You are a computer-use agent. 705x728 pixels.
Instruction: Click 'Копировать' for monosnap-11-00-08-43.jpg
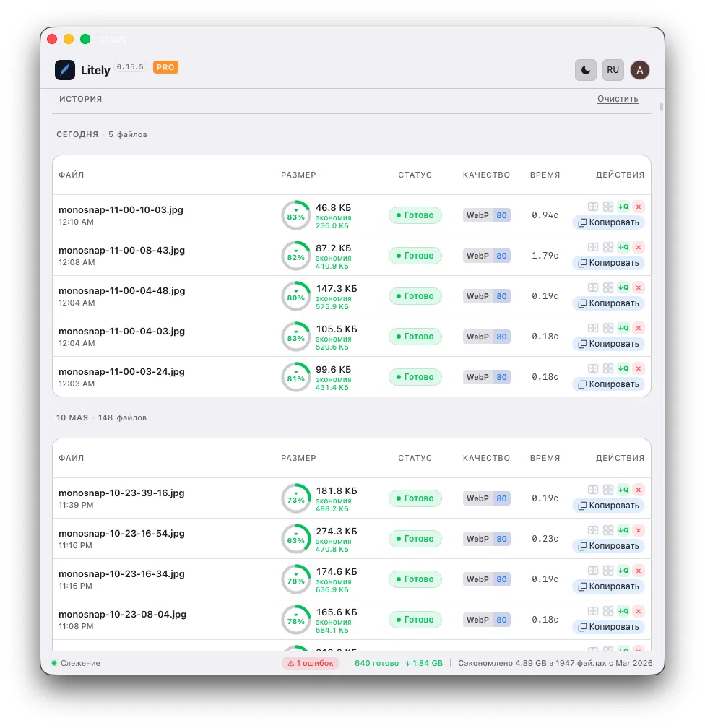coord(608,263)
